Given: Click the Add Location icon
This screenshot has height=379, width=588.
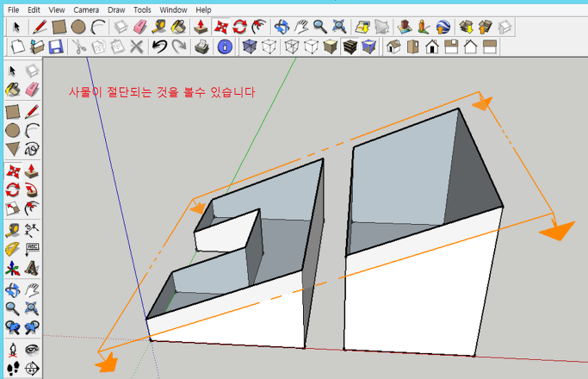Looking at the screenshot, I should [362, 27].
